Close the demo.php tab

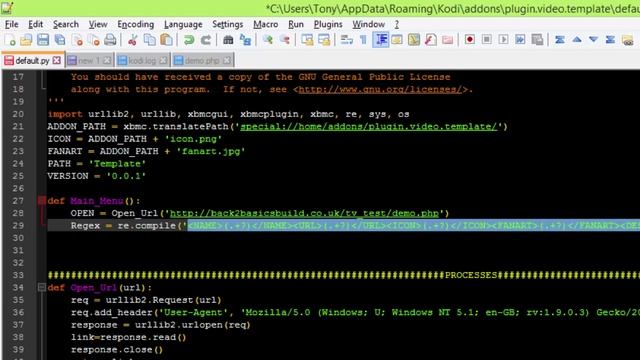point(227,60)
